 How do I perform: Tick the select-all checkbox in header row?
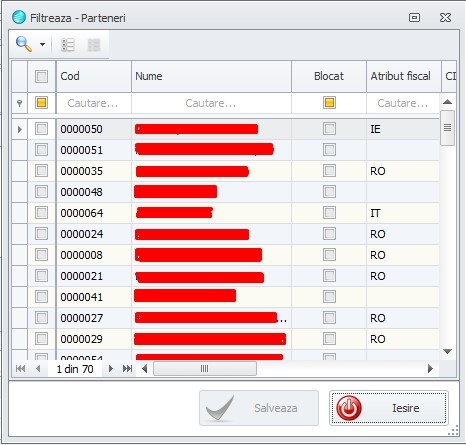point(41,76)
